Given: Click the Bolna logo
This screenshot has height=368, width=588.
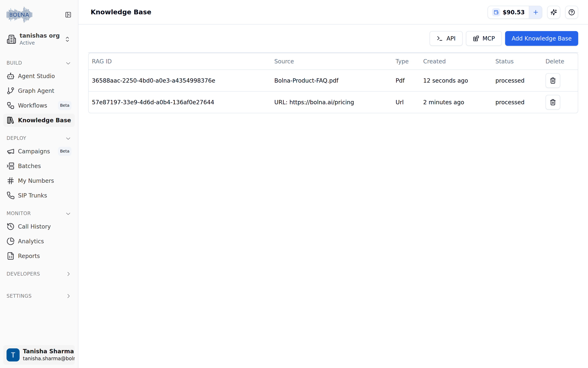Looking at the screenshot, I should coord(19,15).
